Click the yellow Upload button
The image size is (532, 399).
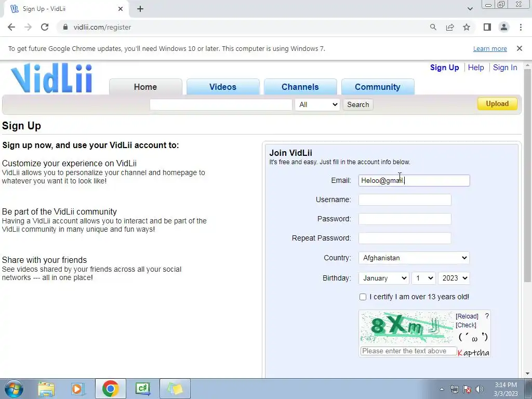pos(497,104)
